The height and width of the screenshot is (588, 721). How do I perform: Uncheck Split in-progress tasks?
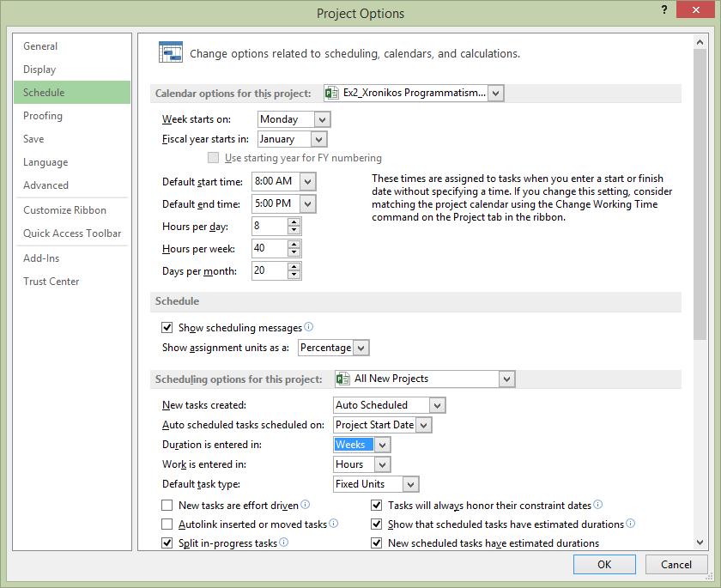point(167,543)
